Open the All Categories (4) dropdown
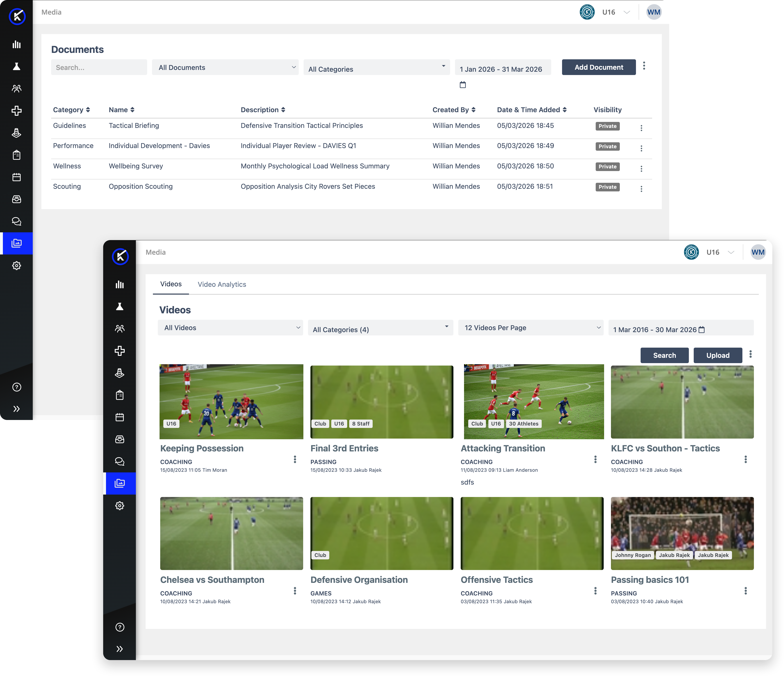 [380, 328]
